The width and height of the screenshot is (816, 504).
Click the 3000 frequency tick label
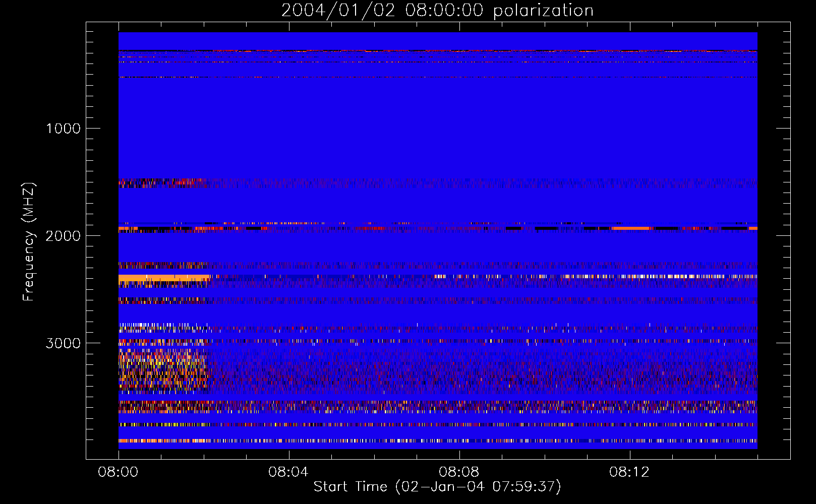[63, 343]
